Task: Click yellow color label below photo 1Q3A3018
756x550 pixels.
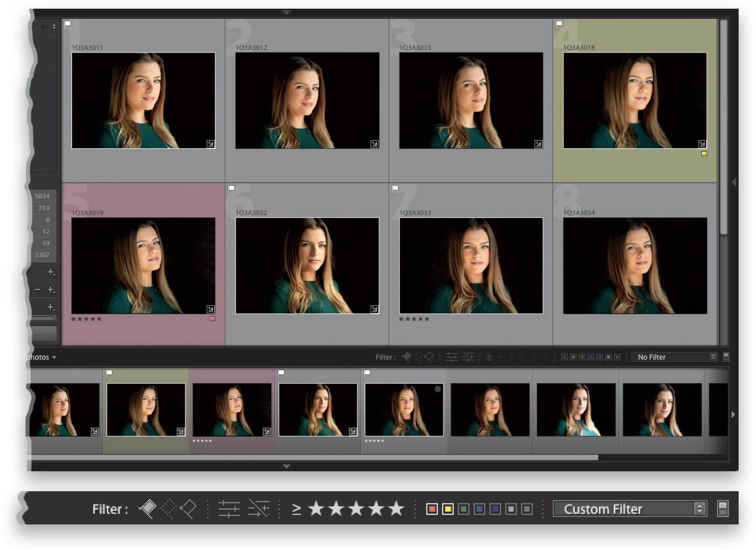Action: [x=704, y=153]
